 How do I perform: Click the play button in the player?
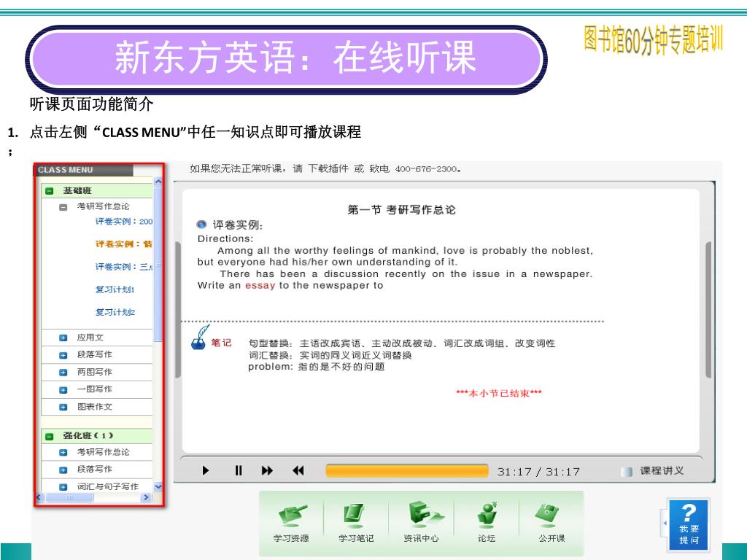(205, 470)
